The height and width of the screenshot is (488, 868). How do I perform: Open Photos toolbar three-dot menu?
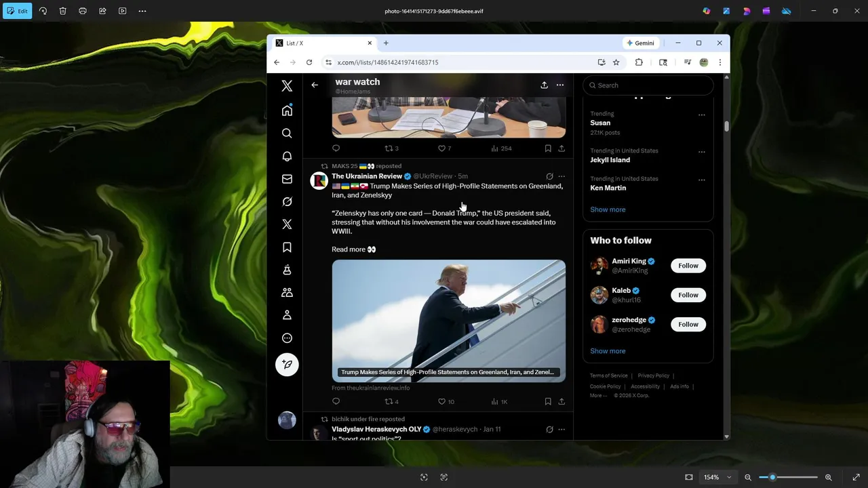(x=142, y=11)
